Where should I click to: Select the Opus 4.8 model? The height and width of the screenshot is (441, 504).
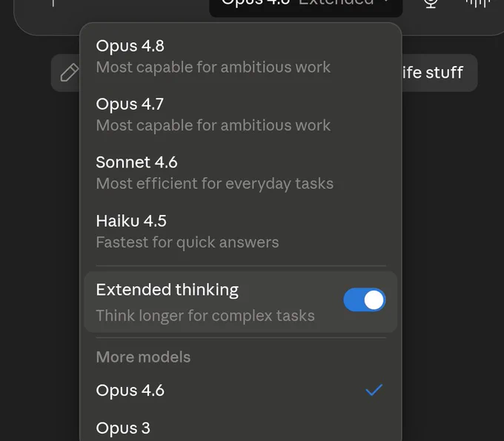pos(241,56)
